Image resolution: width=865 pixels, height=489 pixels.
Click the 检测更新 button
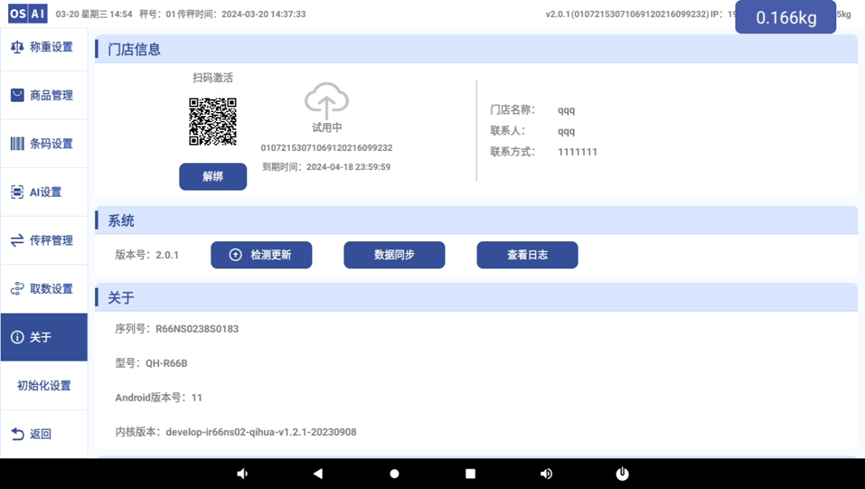point(261,255)
